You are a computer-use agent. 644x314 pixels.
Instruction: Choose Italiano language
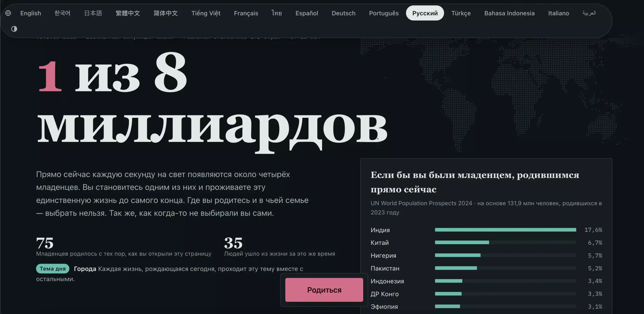(x=558, y=13)
